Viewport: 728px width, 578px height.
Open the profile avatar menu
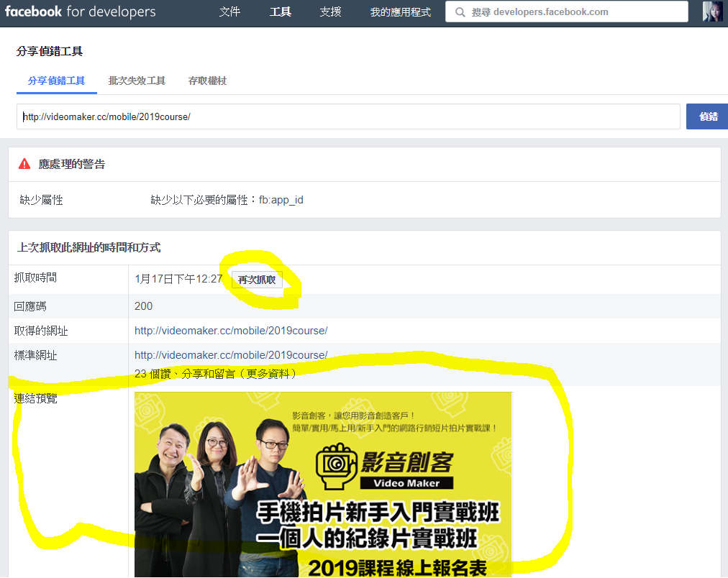click(713, 12)
